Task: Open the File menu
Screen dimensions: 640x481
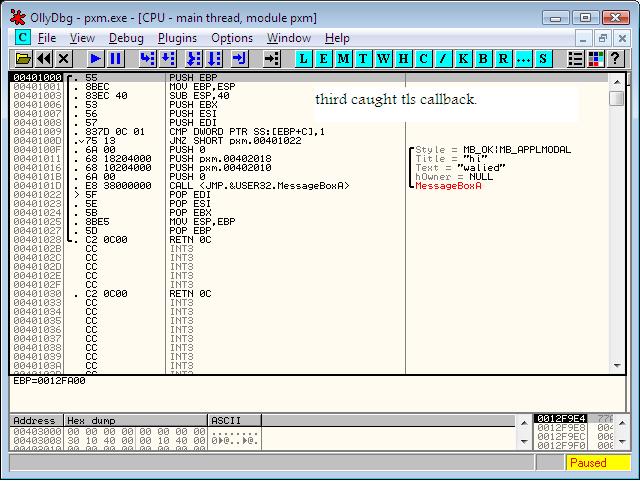Action: (x=47, y=38)
